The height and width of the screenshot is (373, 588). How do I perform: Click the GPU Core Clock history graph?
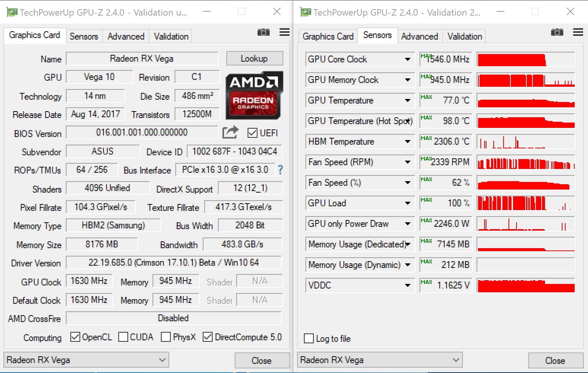(x=526, y=59)
